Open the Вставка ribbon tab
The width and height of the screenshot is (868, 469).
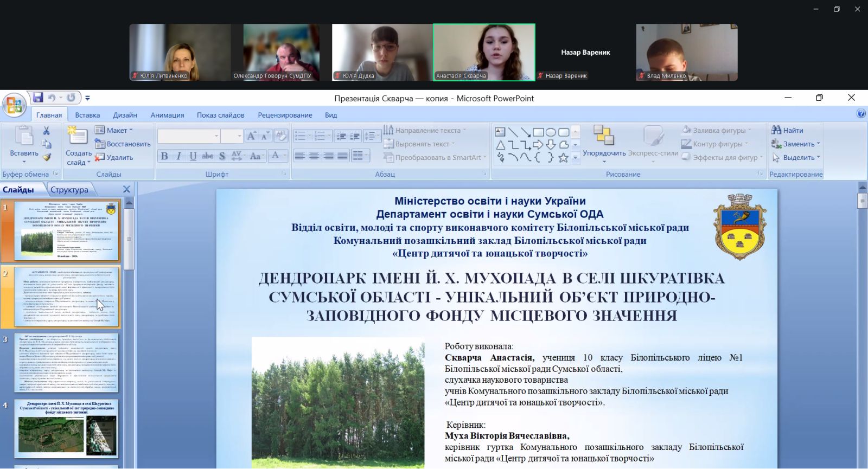coord(87,115)
